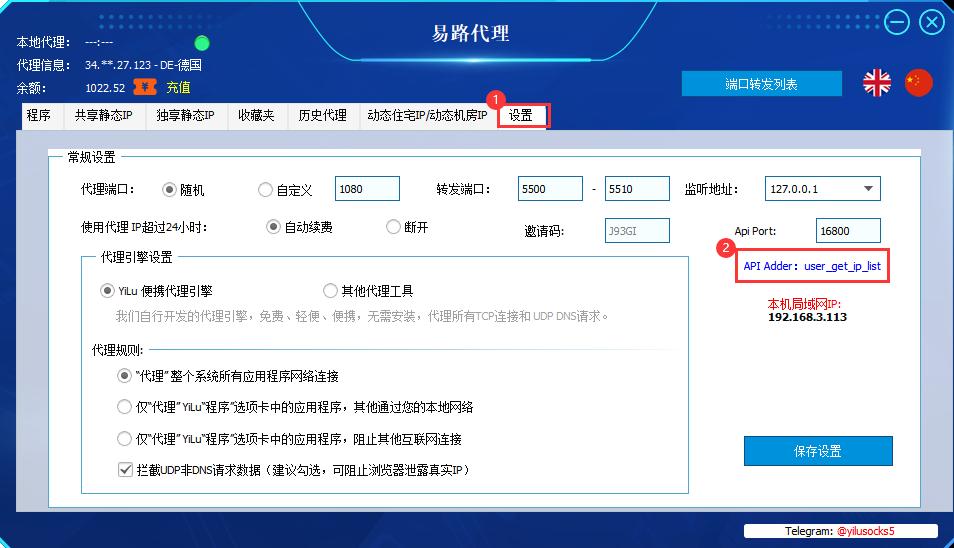The width and height of the screenshot is (954, 548).
Task: Minimize the YiLu proxy window
Action: (896, 23)
